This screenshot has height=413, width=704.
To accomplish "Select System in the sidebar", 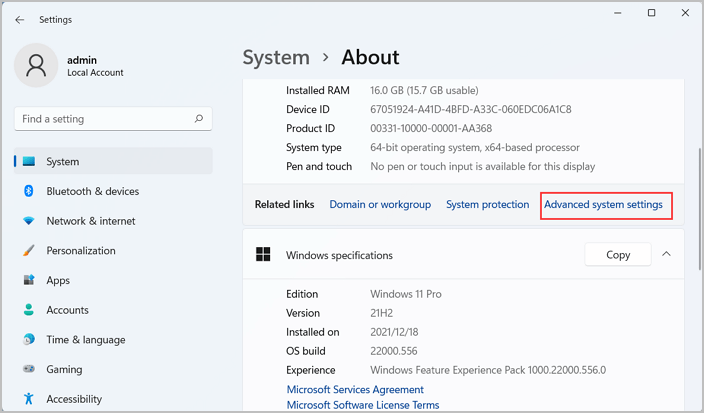I will tap(62, 161).
